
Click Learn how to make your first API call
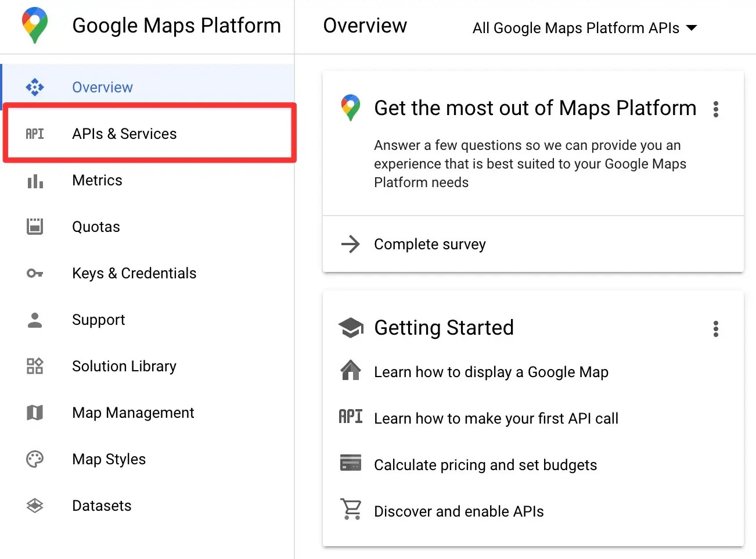(496, 418)
